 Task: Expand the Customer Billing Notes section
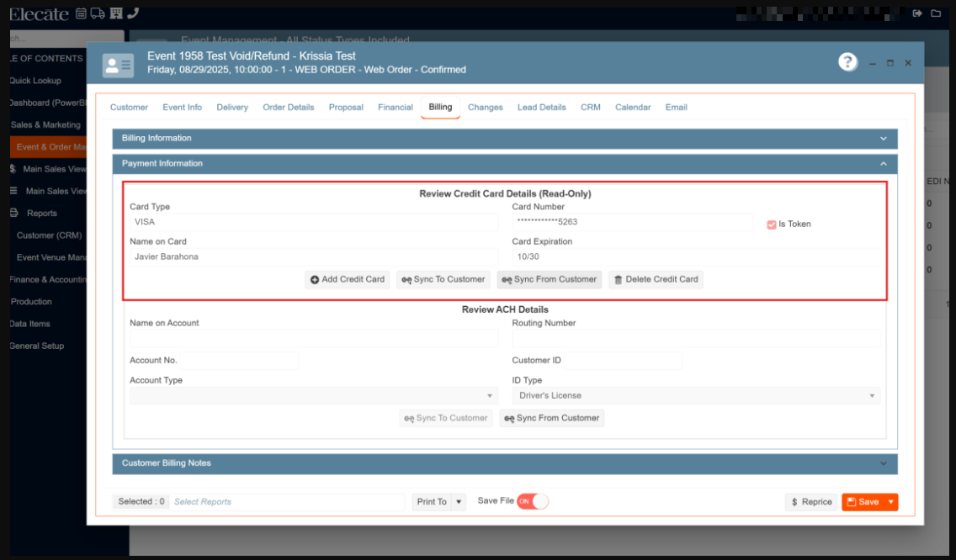pos(505,463)
